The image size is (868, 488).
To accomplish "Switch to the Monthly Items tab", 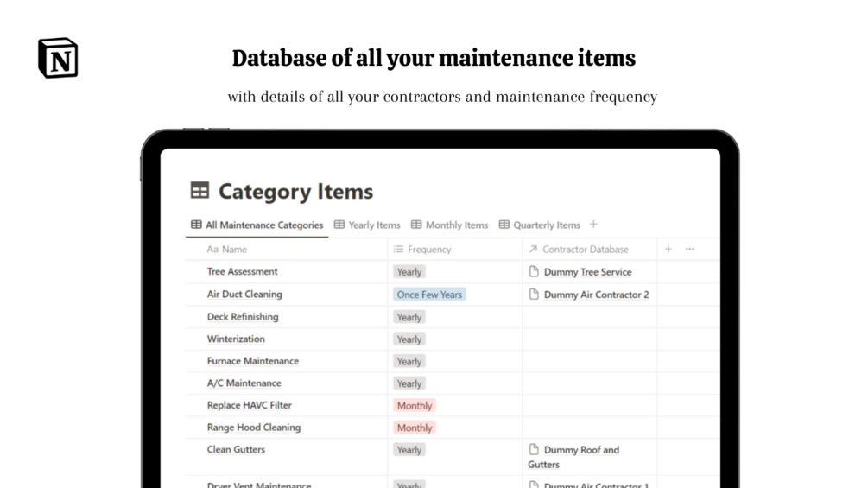I will pos(449,225).
